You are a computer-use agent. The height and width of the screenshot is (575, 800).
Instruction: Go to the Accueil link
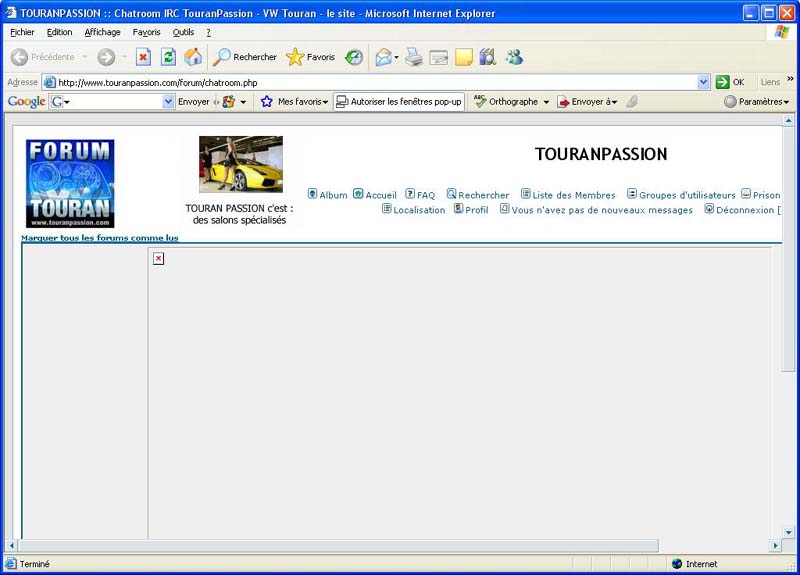[381, 195]
